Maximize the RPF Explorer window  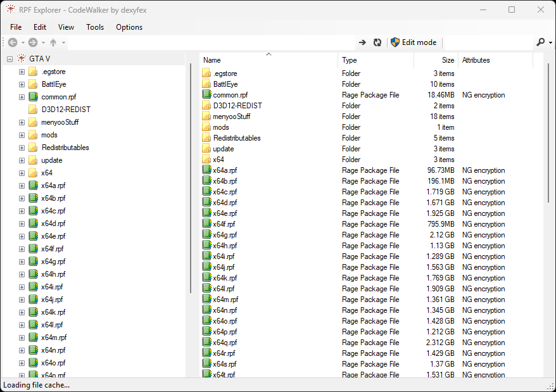(511, 9)
